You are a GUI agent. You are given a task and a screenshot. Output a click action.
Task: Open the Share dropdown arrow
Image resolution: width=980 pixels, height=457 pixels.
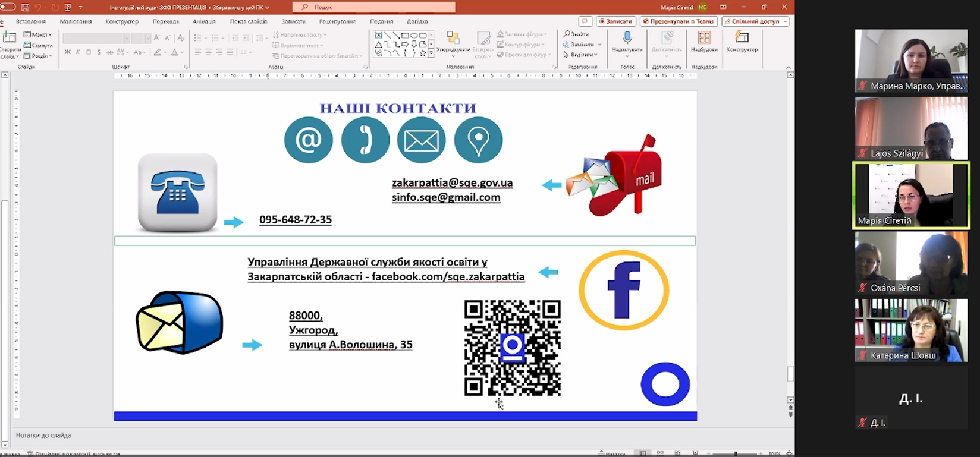pos(786,21)
